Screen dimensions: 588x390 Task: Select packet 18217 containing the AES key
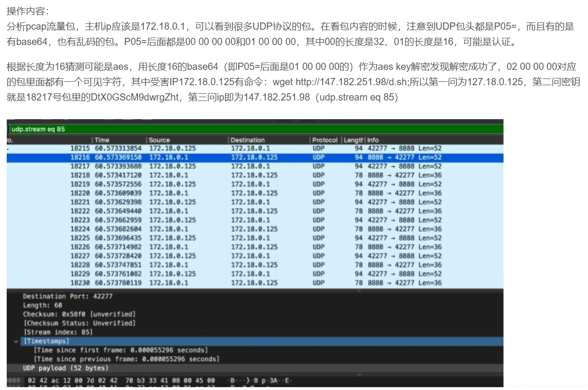tap(255, 166)
